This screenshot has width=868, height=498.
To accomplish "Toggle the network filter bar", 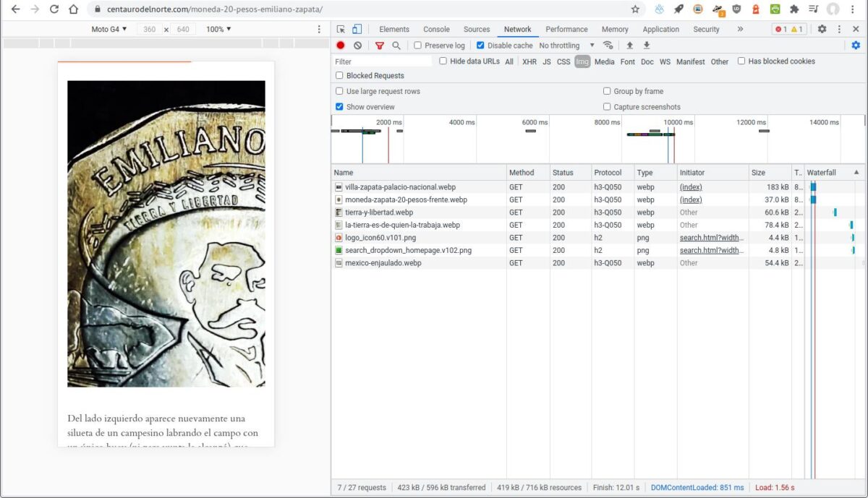I will point(379,46).
